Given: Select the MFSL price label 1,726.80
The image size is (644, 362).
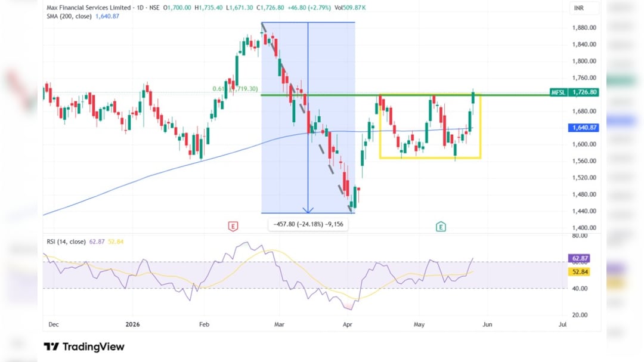Looking at the screenshot, I should tap(574, 92).
